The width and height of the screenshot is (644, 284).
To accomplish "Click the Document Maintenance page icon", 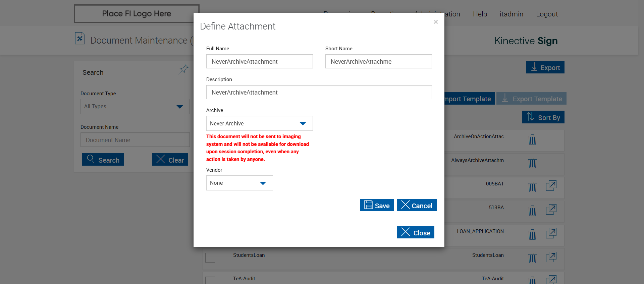I will (80, 39).
